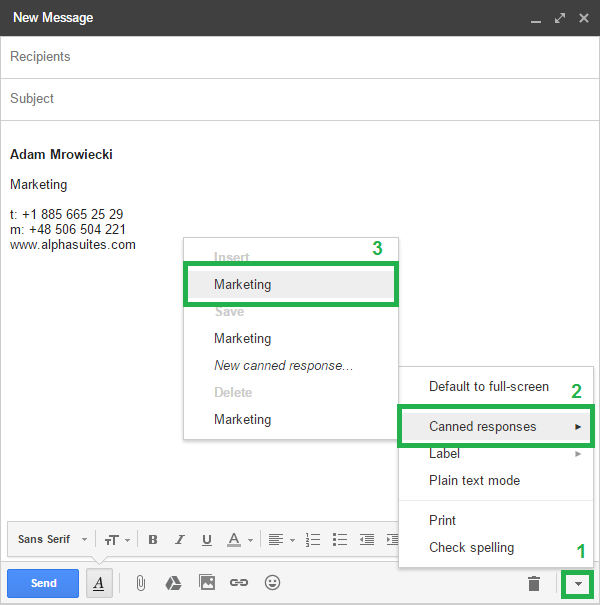
Task: Increase the indent
Action: click(392, 539)
